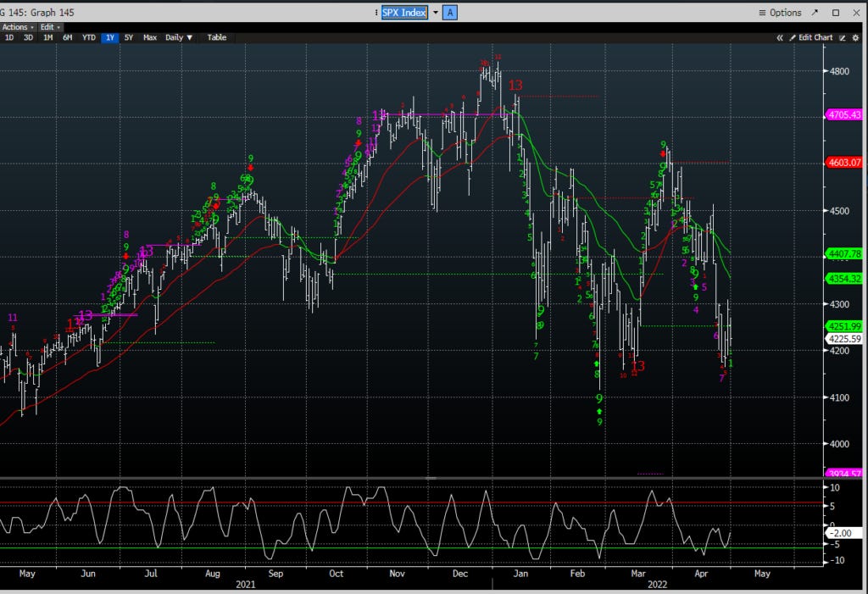Viewport: 868px width, 594px height.
Task: Open the Edit dropdown menu
Action: pyautogui.click(x=50, y=26)
